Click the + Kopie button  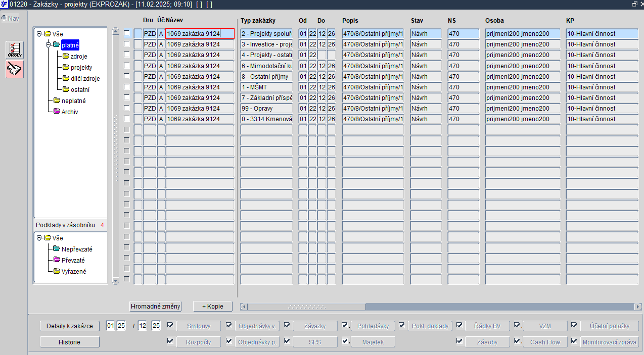tap(212, 307)
